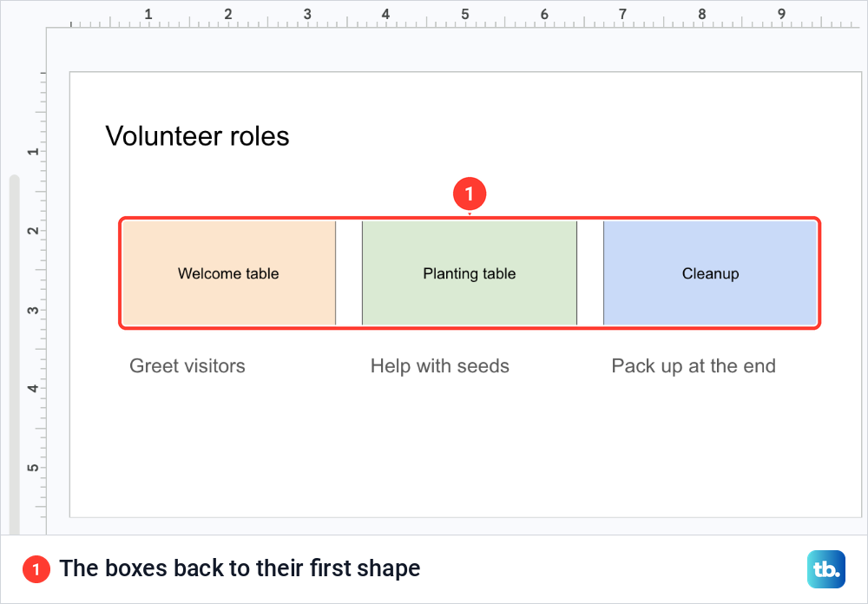Click the 'Greet visitors' caption

(187, 366)
